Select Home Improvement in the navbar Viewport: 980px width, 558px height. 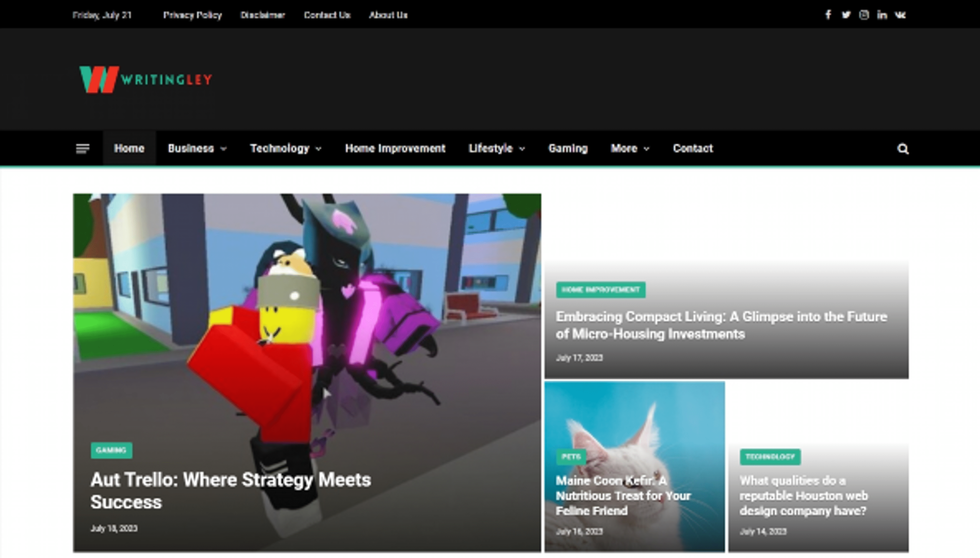[395, 148]
